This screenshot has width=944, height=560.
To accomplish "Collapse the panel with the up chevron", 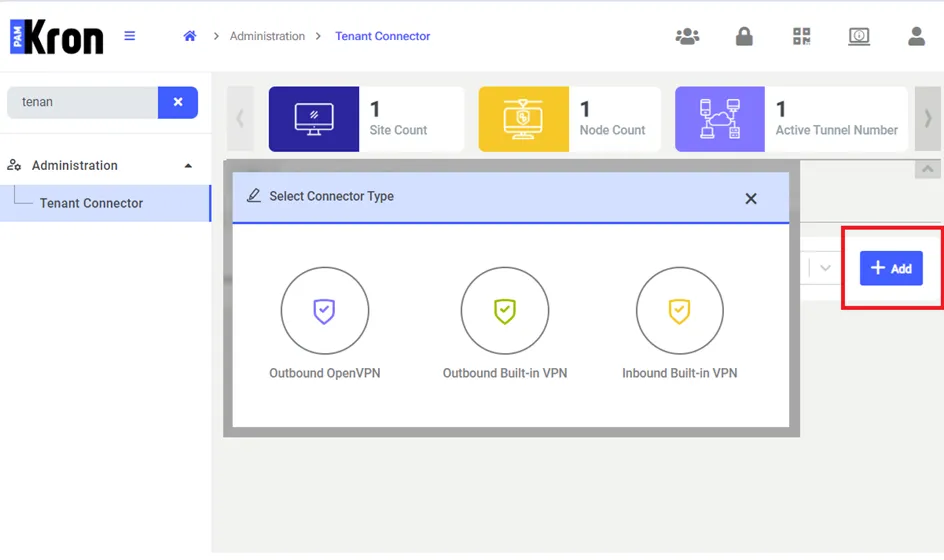I will click(x=928, y=169).
